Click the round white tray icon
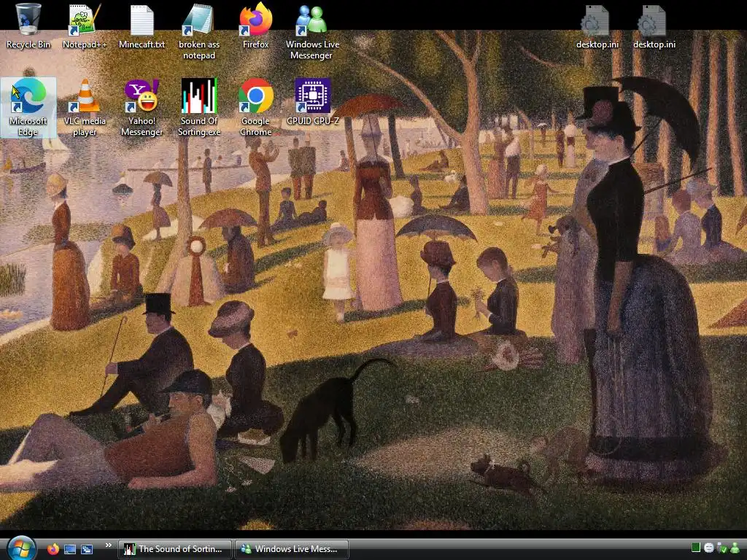This screenshot has height=560, width=747. pos(708,548)
